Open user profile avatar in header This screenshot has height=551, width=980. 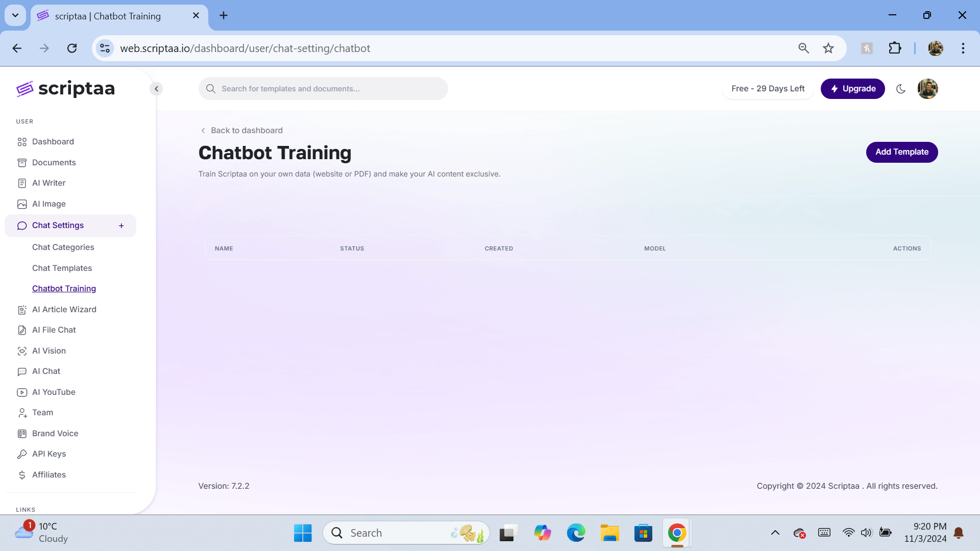point(927,89)
